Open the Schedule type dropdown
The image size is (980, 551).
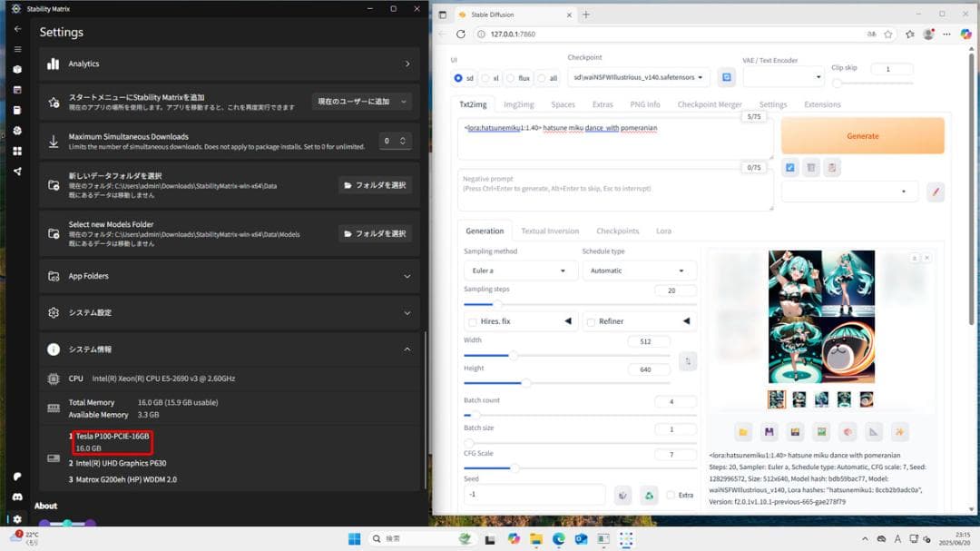click(x=639, y=270)
